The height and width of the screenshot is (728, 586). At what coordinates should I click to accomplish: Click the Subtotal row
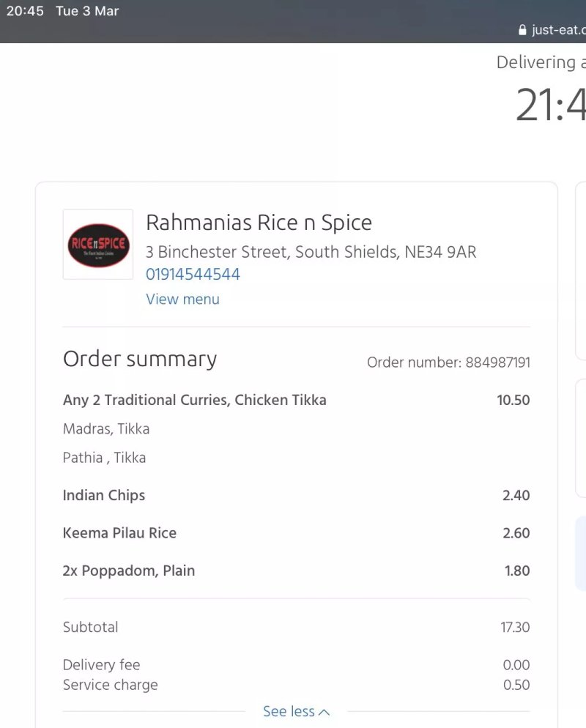click(296, 627)
